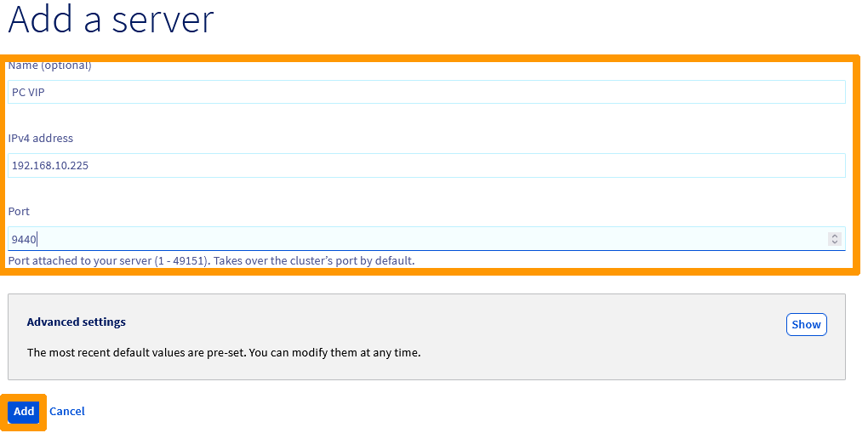
Task: Click the 'Name (optional)' label
Action: click(50, 66)
